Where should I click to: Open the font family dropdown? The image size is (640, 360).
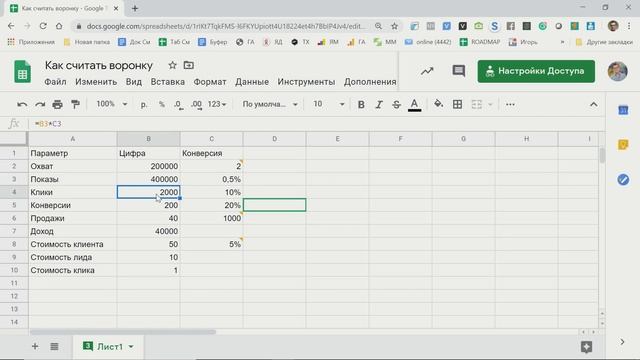[x=270, y=104]
